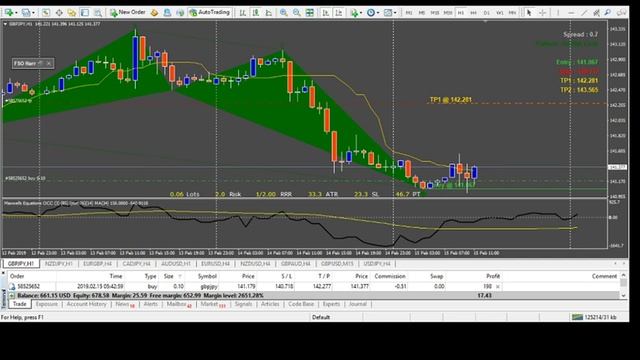Sort orders by the Profit column
Viewport: 640px width, 360px height.
[493, 276]
